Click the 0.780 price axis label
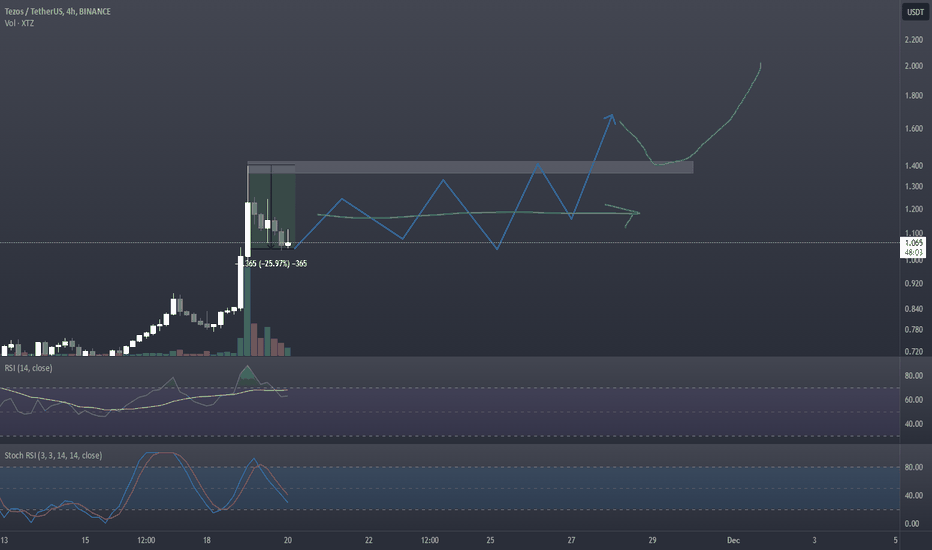 914,329
